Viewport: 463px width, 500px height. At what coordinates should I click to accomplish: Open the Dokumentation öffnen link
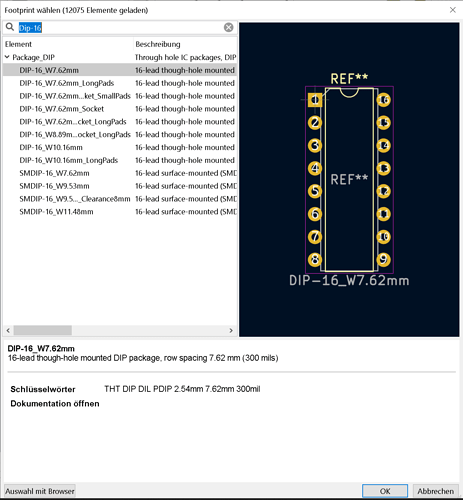pos(55,404)
